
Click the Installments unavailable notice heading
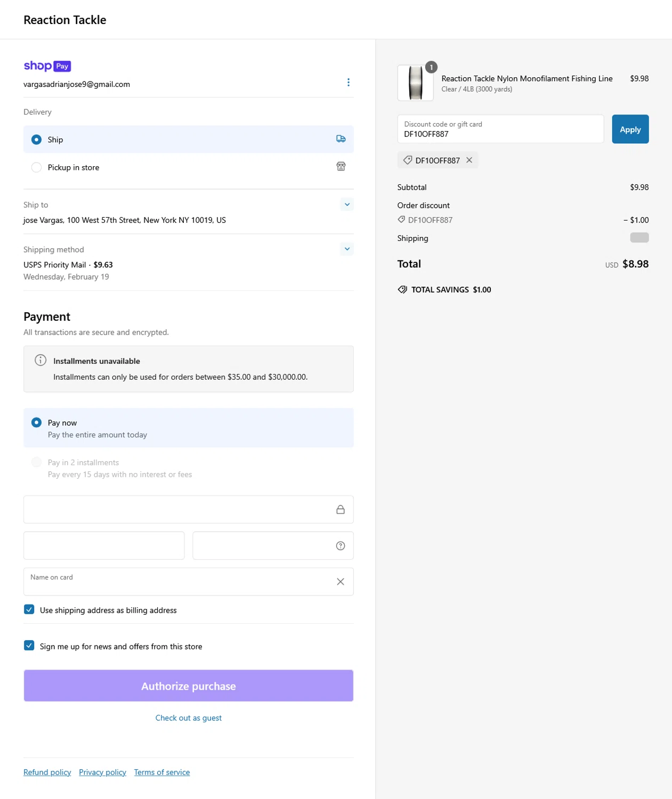point(96,361)
